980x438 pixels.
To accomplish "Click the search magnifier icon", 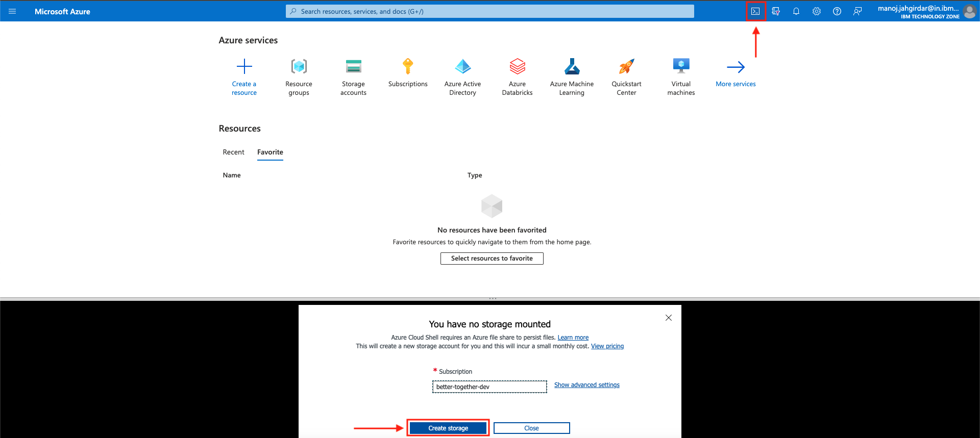I will pyautogui.click(x=293, y=11).
